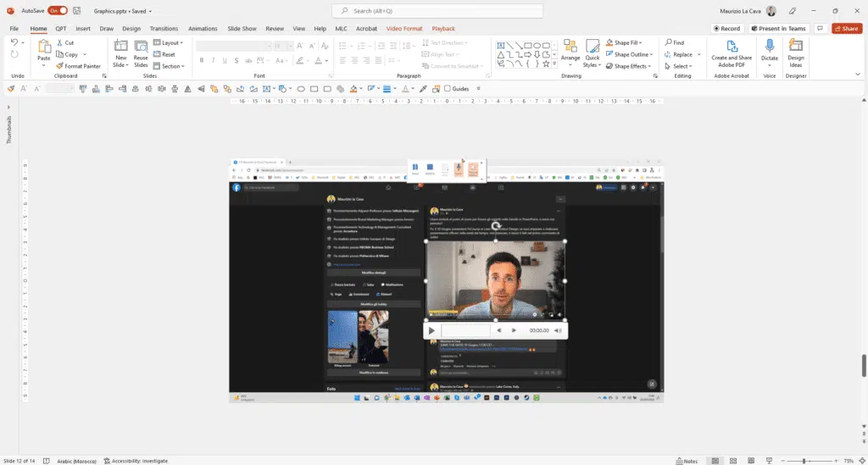Play the video using media bar

point(431,330)
